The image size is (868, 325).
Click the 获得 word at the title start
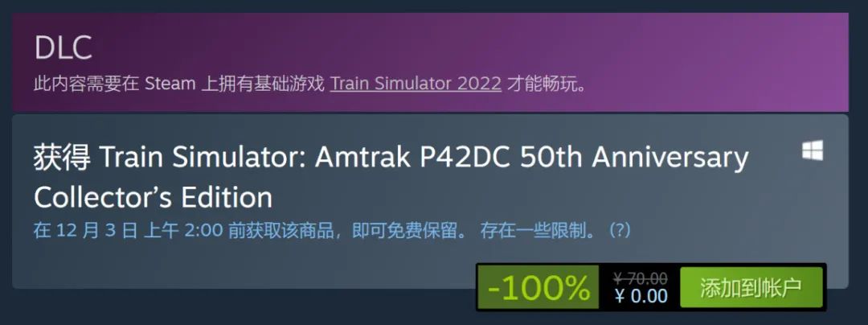click(x=62, y=158)
